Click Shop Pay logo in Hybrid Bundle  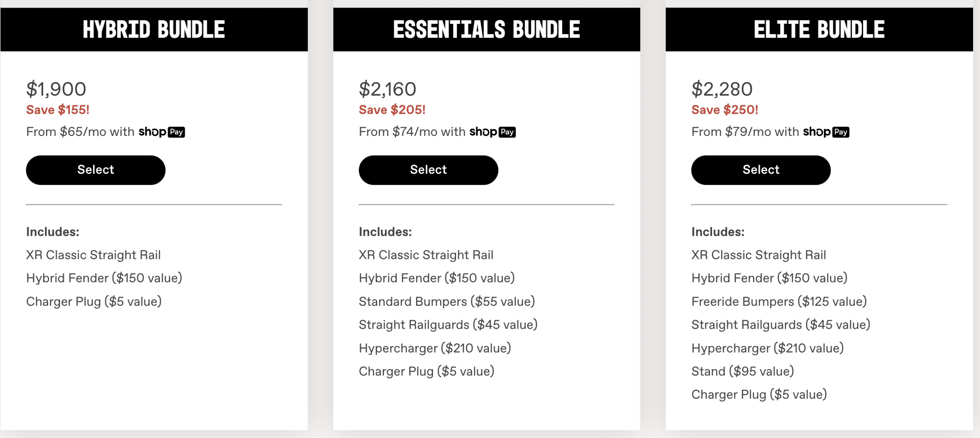click(162, 132)
